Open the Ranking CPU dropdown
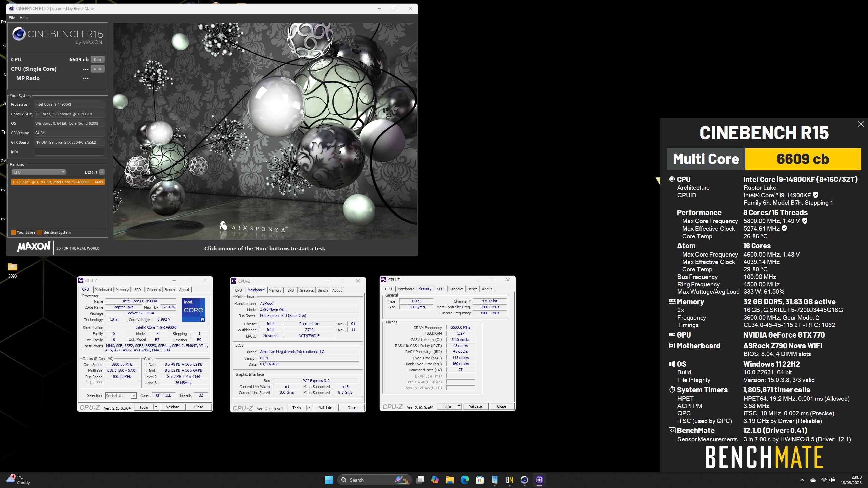Screen dimensions: 868x488 39,172
